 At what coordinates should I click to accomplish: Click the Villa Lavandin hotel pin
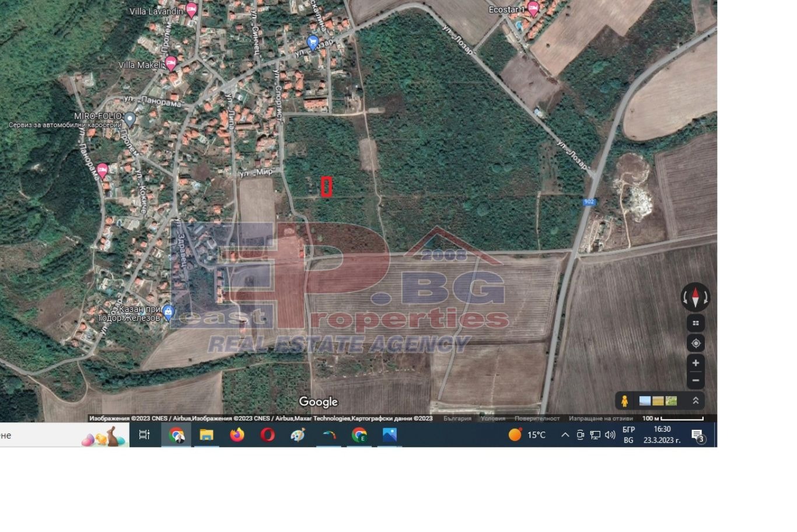(x=191, y=10)
